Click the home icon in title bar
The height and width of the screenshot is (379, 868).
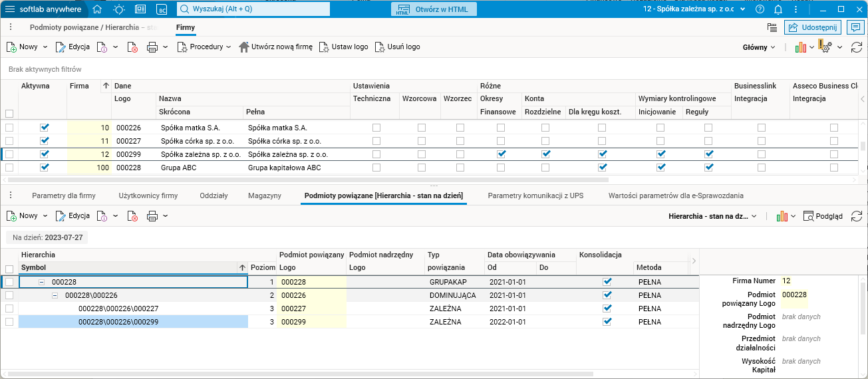click(x=97, y=9)
